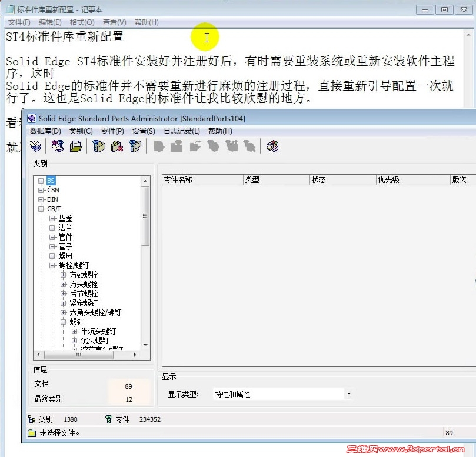
Task: Open the 设置(S) menu
Action: [144, 131]
